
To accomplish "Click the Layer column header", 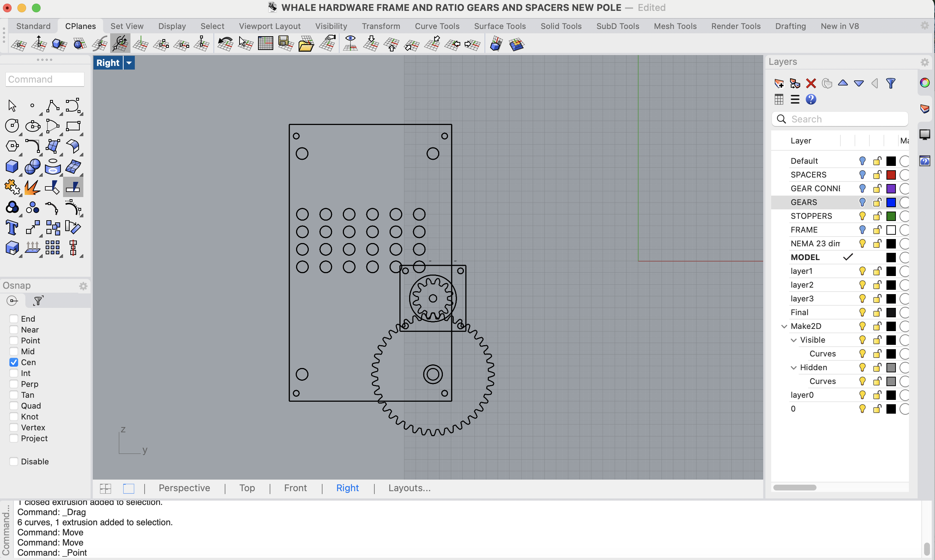I will [x=801, y=141].
